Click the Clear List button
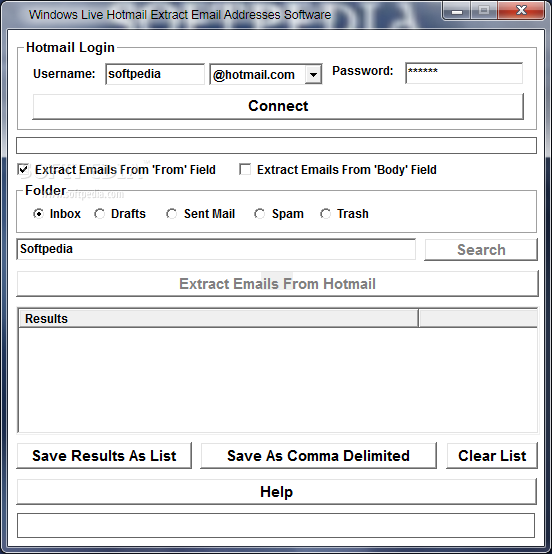The height and width of the screenshot is (554, 552). pyautogui.click(x=492, y=456)
